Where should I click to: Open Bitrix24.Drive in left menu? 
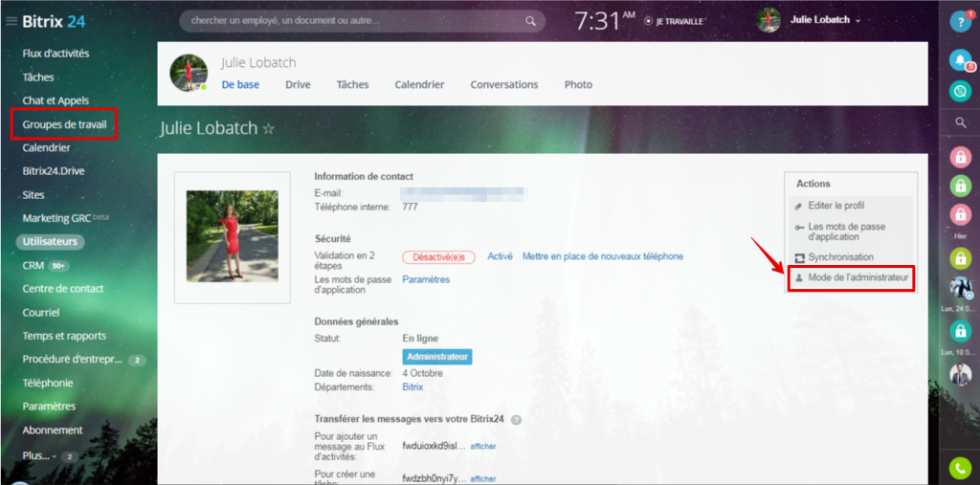(x=54, y=171)
